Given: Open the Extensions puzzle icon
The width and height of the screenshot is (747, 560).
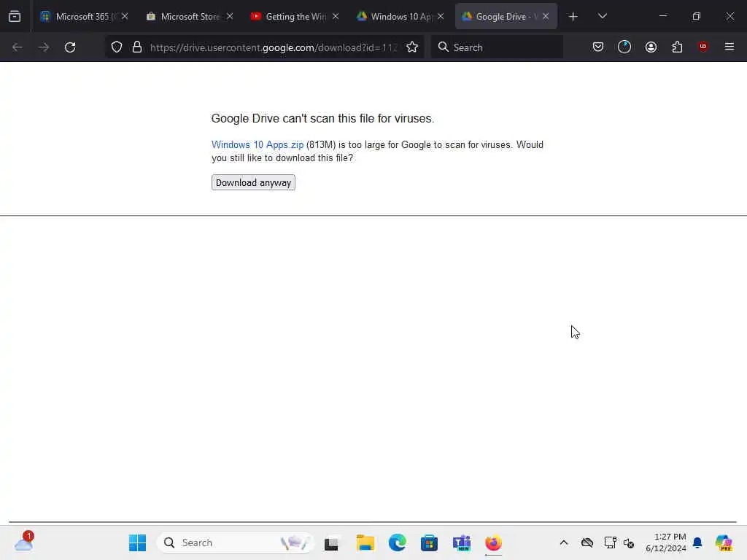Looking at the screenshot, I should click(x=678, y=47).
